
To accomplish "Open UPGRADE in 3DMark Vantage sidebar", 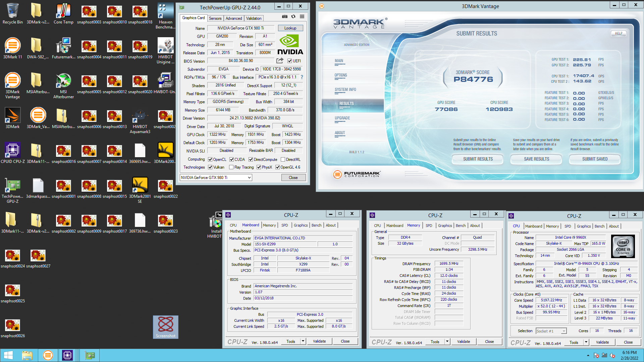I will [x=342, y=118].
